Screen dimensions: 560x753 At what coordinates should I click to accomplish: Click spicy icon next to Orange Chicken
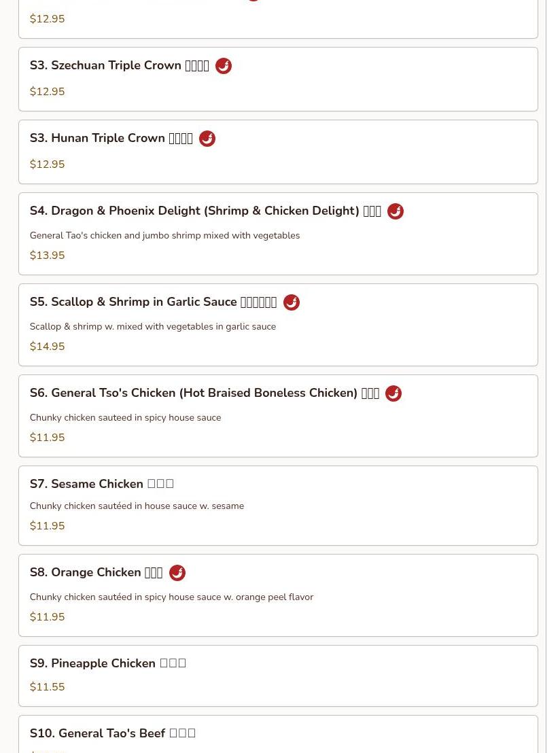177,573
